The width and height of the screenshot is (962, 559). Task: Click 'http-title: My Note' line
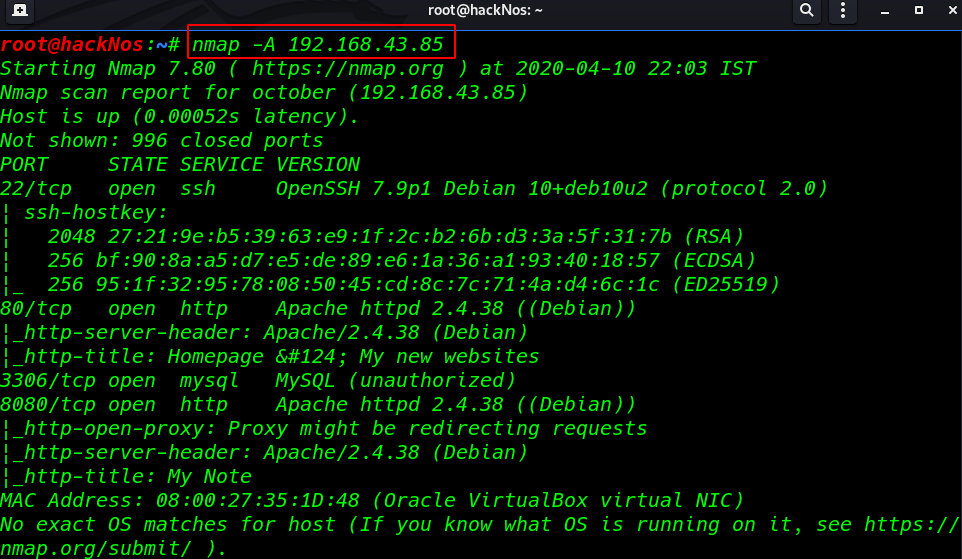pyautogui.click(x=126, y=476)
